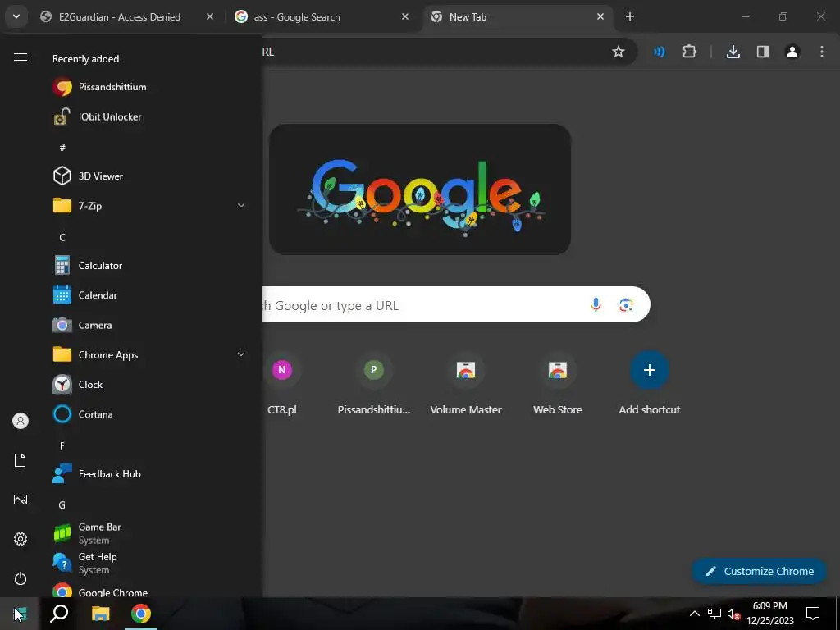Viewport: 840px width, 630px height.
Task: Click the blue sound waves extension icon
Action: (659, 52)
